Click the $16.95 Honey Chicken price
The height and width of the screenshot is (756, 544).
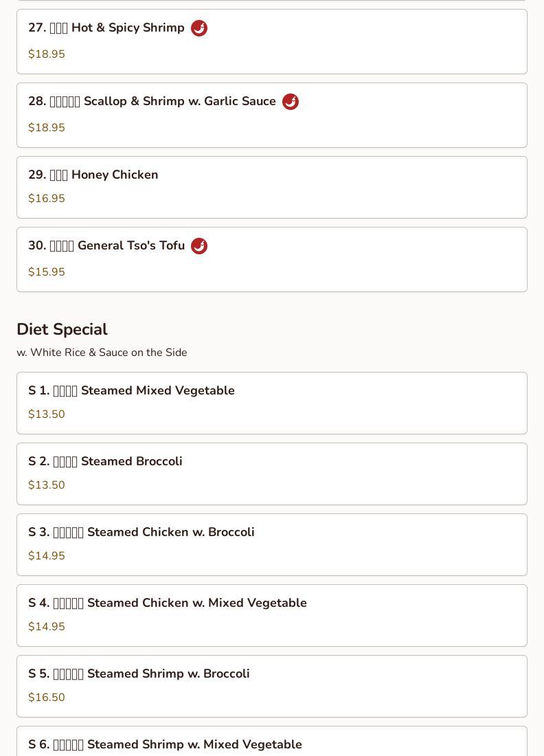click(47, 199)
